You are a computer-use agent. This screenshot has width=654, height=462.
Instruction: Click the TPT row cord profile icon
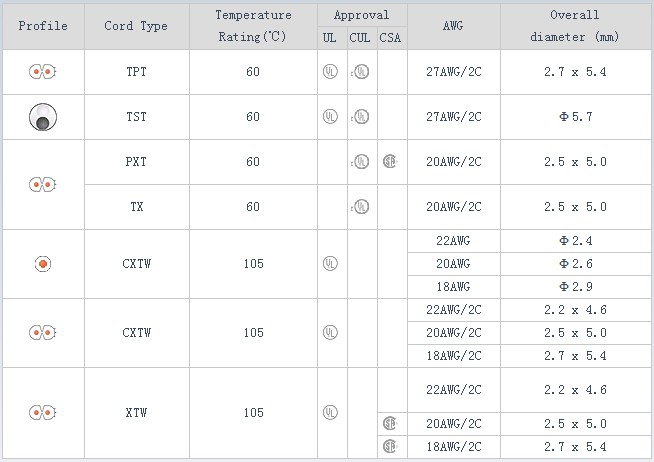(42, 72)
